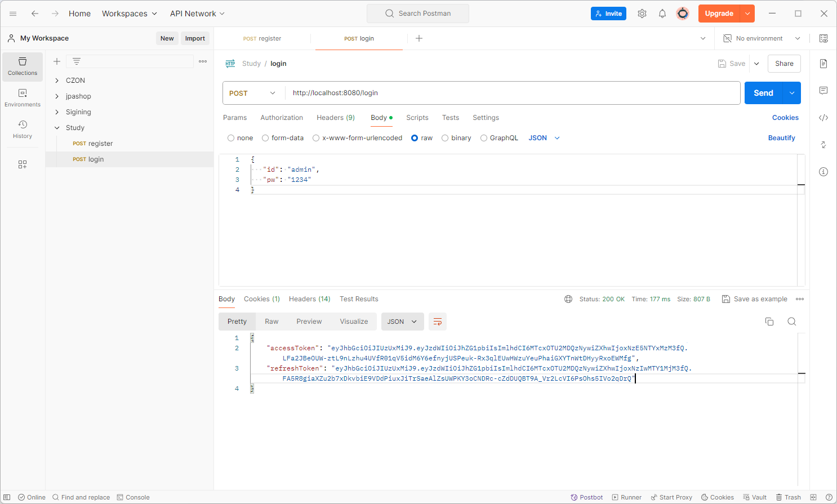This screenshot has height=504, width=837.
Task: Click the request URL field
Action: click(x=513, y=93)
